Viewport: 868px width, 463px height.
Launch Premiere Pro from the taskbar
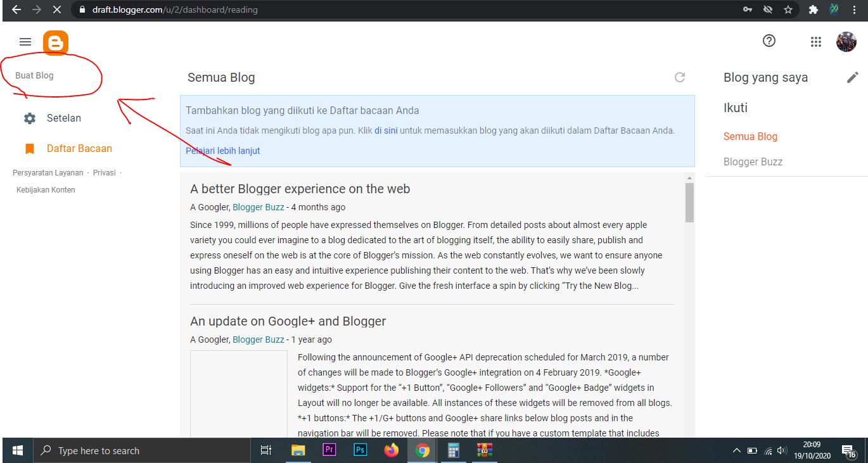(329, 450)
